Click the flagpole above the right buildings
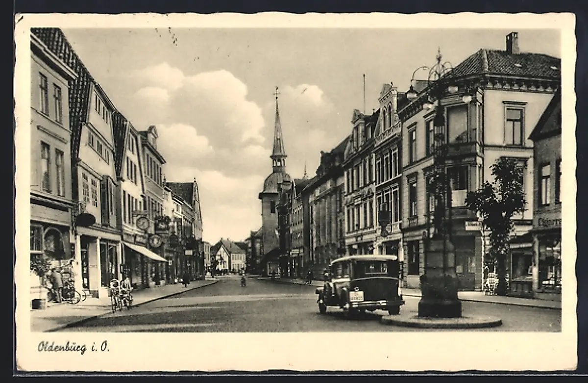This screenshot has height=383, width=588. pos(364,93)
